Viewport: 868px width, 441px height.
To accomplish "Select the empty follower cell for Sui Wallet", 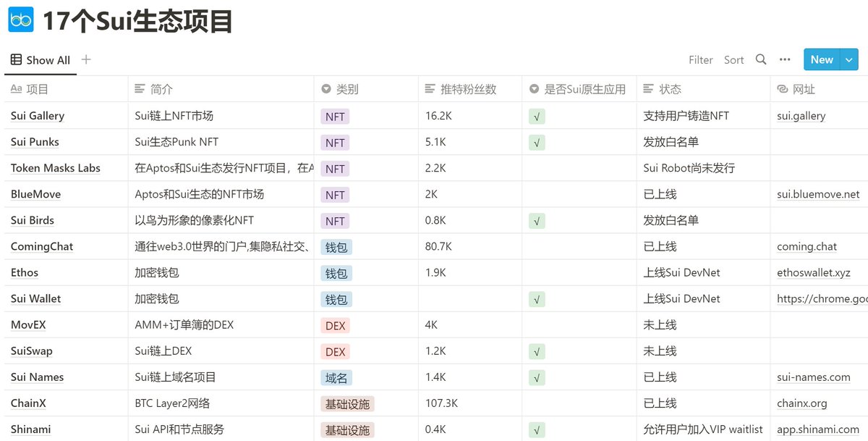I will pyautogui.click(x=470, y=299).
